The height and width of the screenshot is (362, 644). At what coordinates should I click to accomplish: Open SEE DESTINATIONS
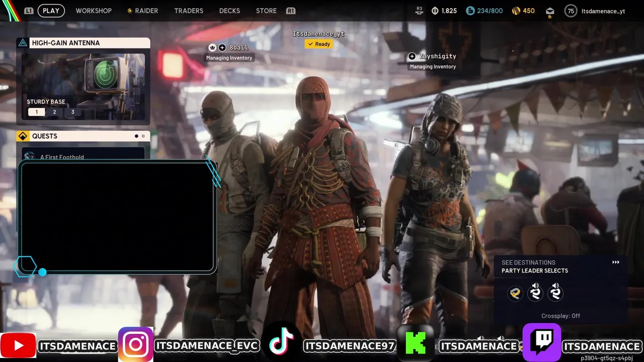tap(528, 262)
